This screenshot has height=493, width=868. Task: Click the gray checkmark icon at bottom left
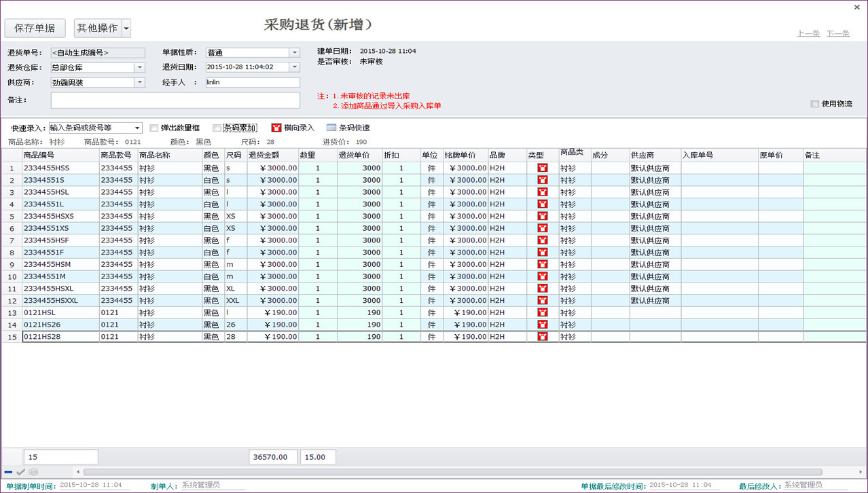(21, 472)
